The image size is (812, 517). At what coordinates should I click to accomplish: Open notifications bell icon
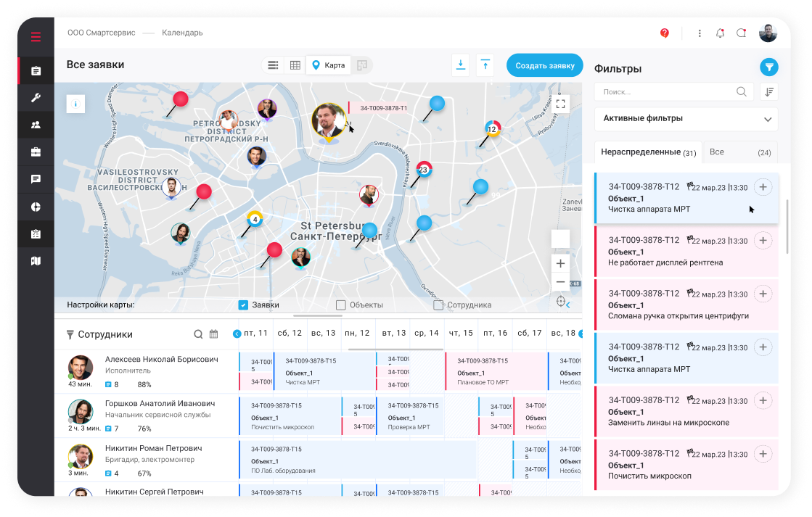pos(720,33)
